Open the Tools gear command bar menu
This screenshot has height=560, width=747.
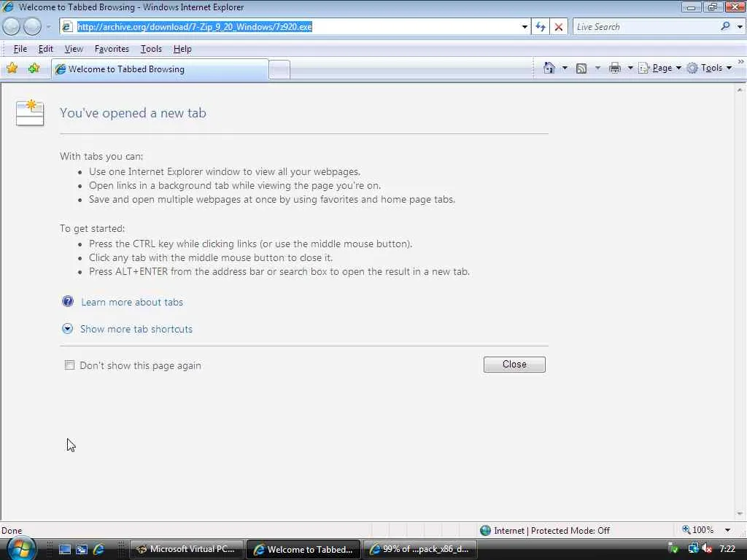tap(709, 68)
